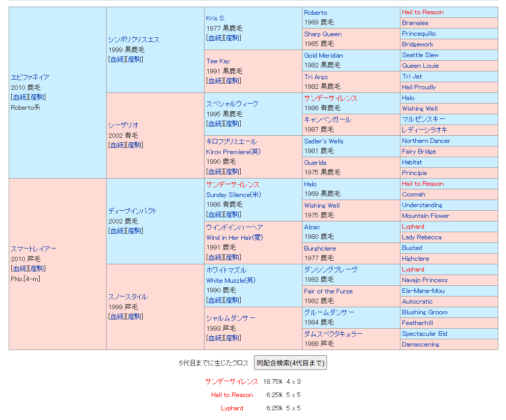Image resolution: width=506 pixels, height=420 pixels.
Task: Open the Gold Meridian link
Action: pyautogui.click(x=323, y=56)
